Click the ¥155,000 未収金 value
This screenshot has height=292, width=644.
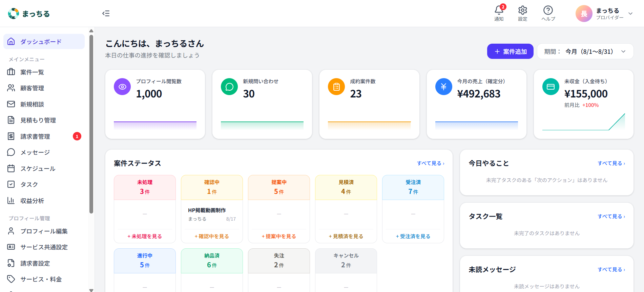click(x=586, y=94)
